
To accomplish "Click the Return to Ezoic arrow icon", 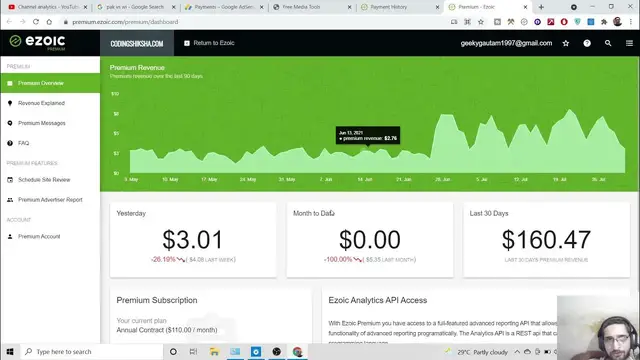I will click(187, 43).
